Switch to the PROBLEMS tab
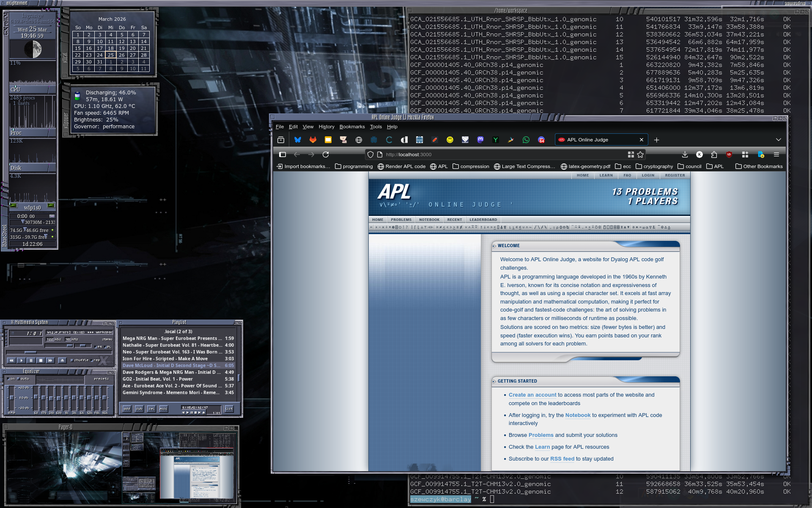The height and width of the screenshot is (508, 812). point(401,220)
